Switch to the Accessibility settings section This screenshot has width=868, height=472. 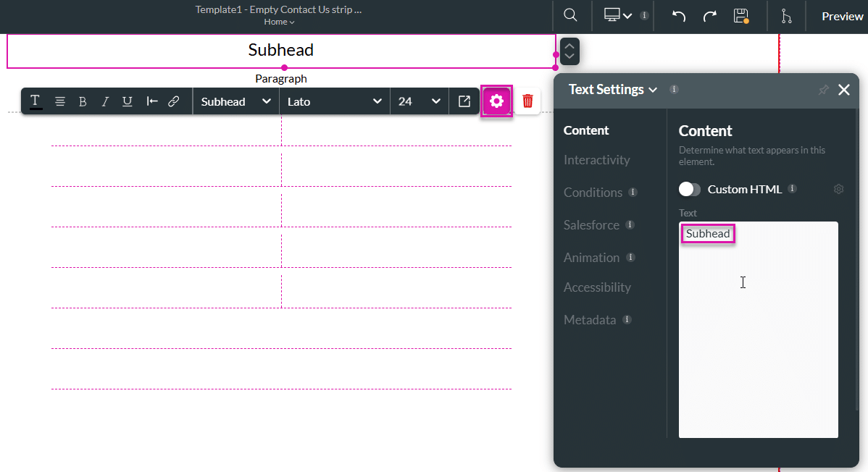click(x=597, y=287)
